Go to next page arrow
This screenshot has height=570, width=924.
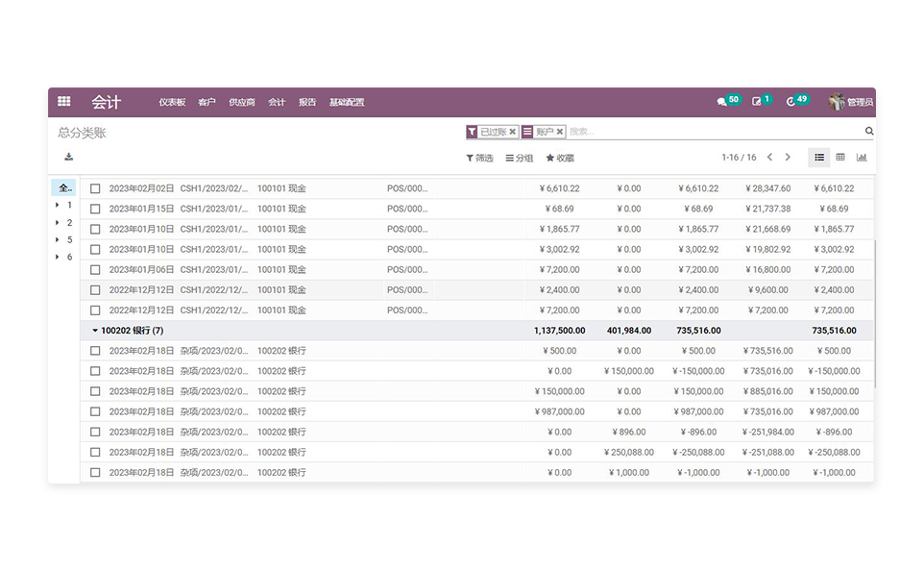788,158
